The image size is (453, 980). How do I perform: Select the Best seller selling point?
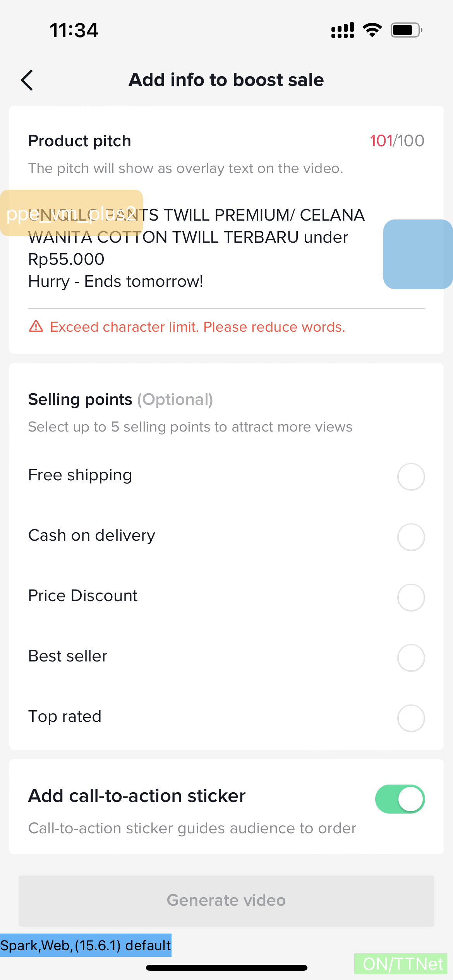tap(411, 658)
